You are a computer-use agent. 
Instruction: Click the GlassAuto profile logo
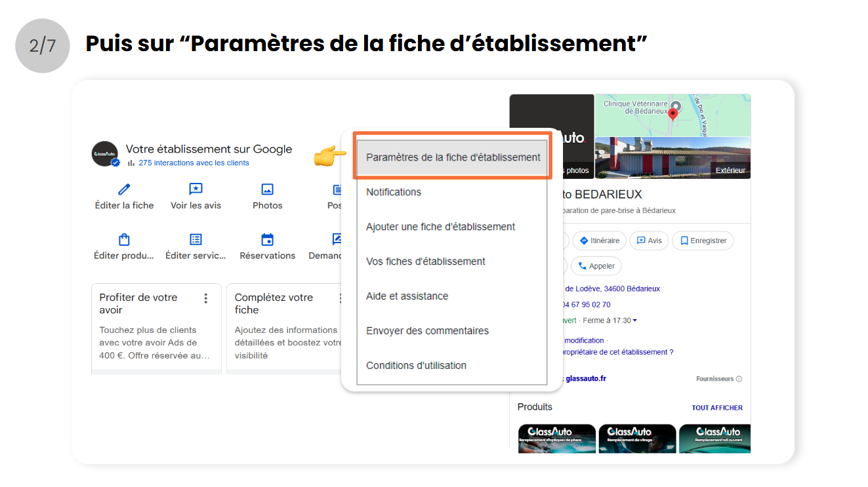tap(105, 154)
